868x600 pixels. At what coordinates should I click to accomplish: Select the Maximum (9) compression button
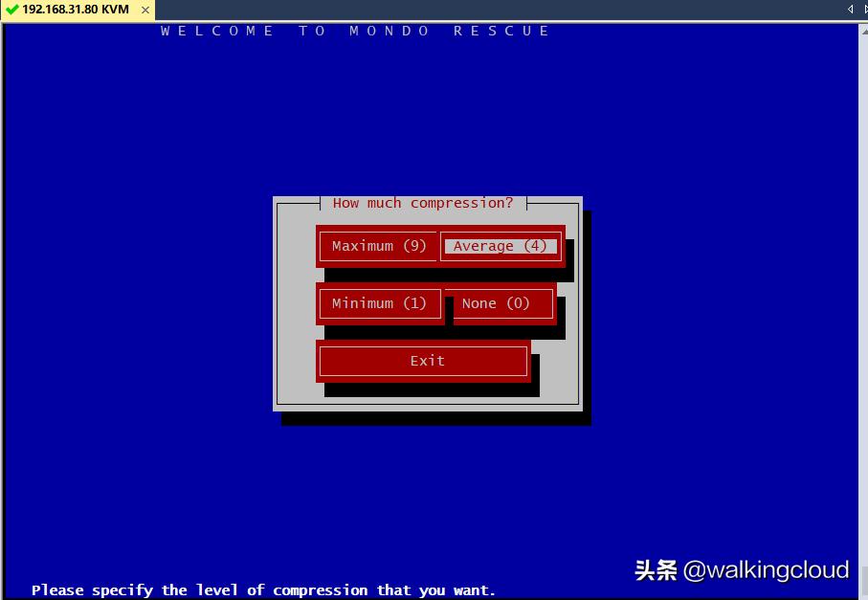coord(377,246)
